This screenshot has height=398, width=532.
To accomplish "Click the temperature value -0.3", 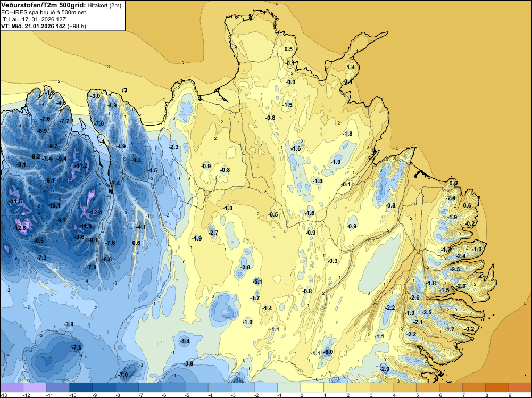I will point(333,261).
